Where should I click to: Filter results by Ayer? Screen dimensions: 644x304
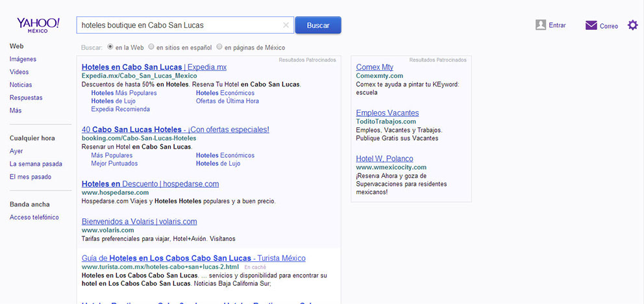coord(16,151)
